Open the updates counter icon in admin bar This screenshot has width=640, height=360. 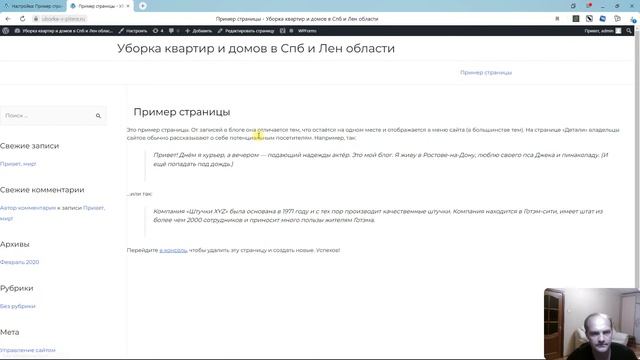pos(158,31)
